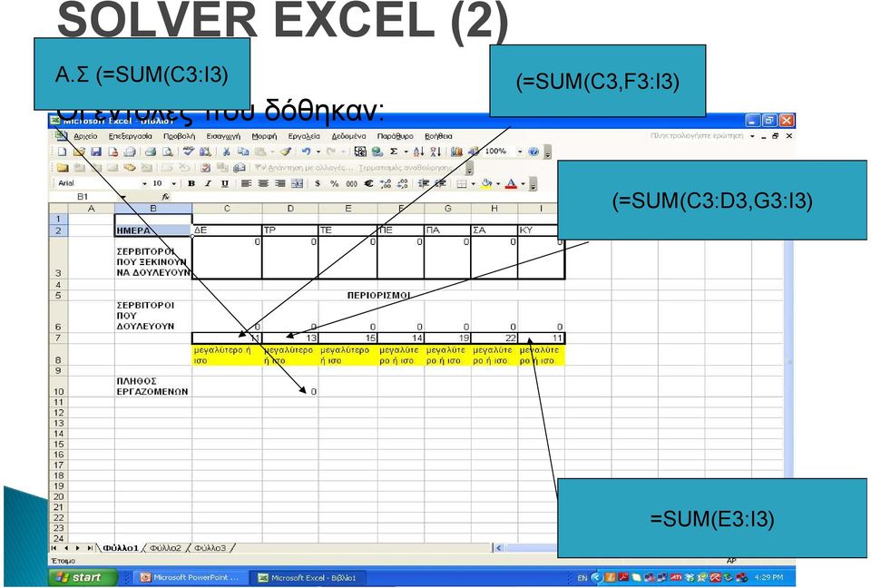
Task: Apply Percent style icon
Action: (335, 183)
